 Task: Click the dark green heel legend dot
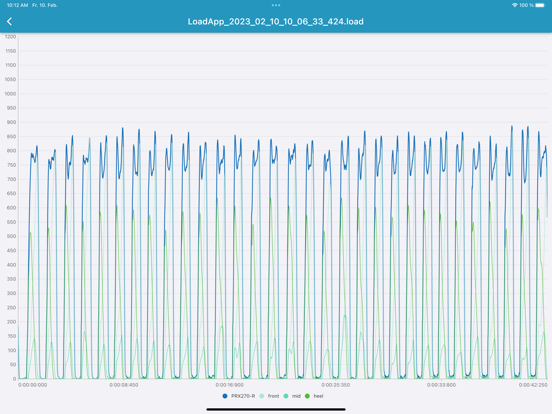(x=307, y=396)
